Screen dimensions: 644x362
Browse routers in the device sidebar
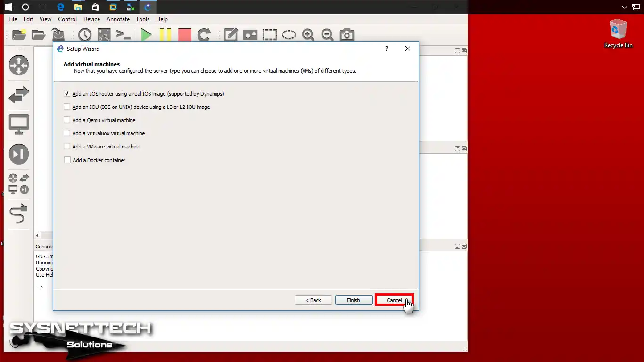coord(19,65)
